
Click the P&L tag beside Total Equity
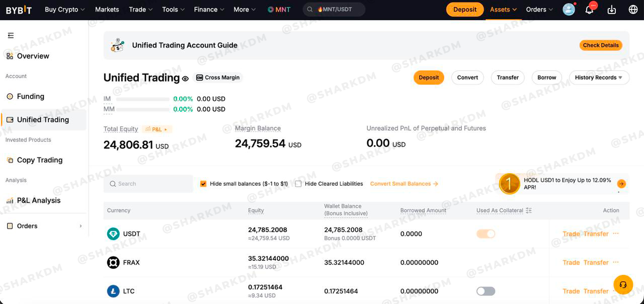coord(157,129)
